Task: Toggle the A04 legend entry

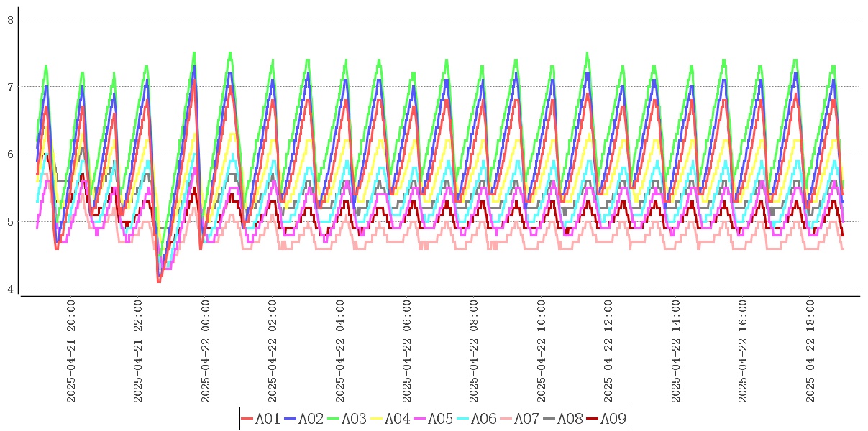Action: (390, 419)
